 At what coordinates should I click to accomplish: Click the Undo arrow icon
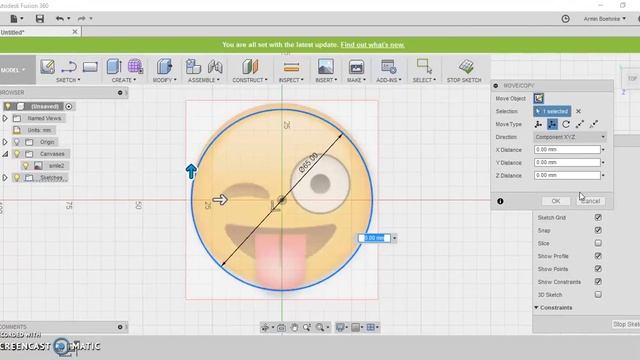[60, 18]
